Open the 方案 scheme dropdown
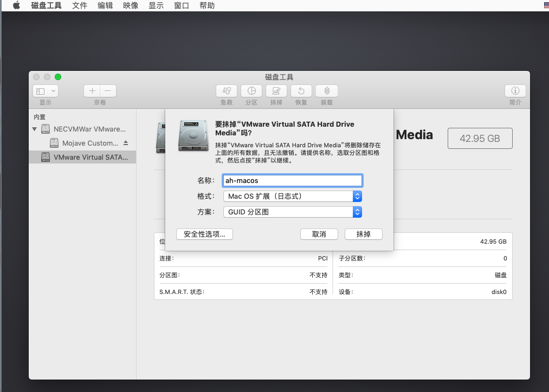 [293, 212]
